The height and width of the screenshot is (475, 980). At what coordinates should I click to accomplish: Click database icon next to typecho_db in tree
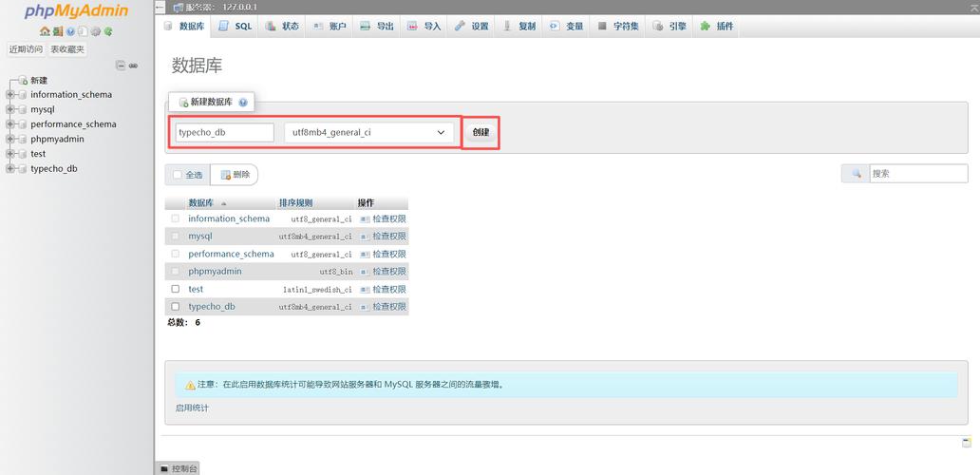click(23, 169)
